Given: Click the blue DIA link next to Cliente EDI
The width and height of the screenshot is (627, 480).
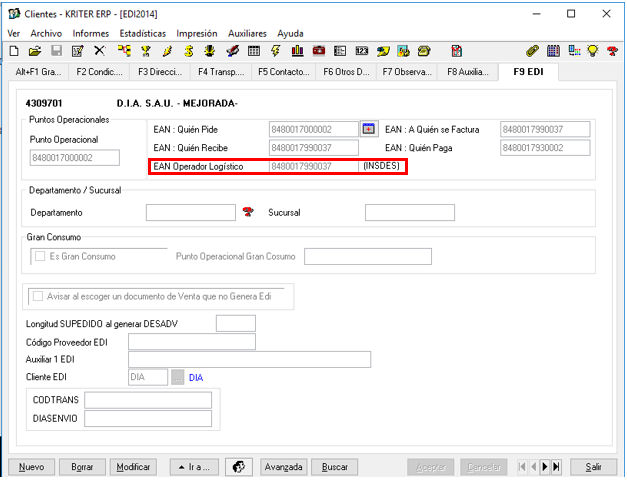Looking at the screenshot, I should click(x=196, y=378).
